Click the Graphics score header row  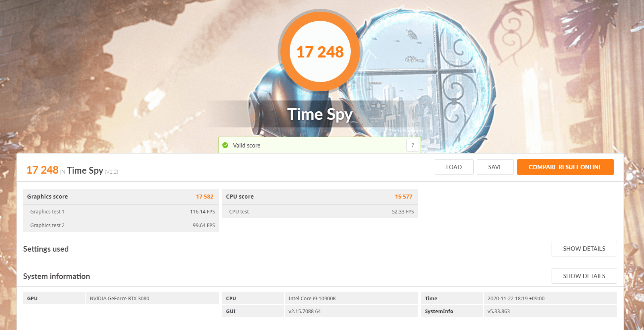tap(121, 197)
